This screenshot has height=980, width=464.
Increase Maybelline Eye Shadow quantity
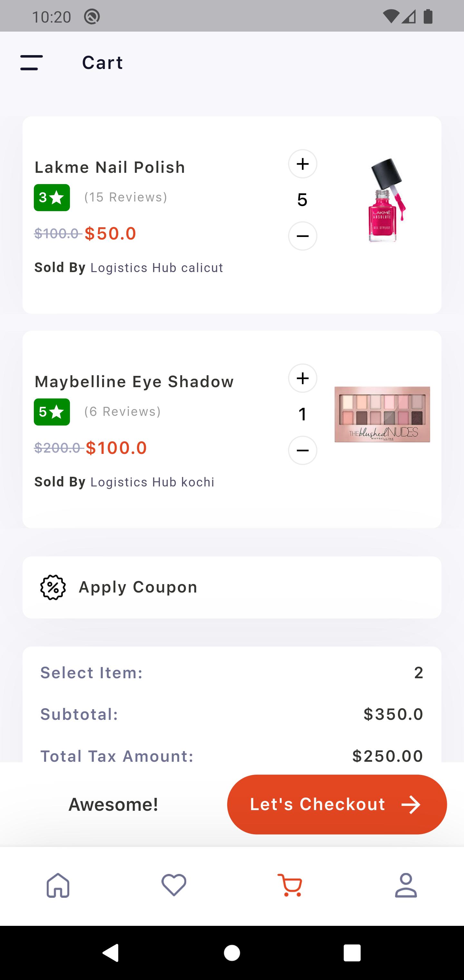302,378
